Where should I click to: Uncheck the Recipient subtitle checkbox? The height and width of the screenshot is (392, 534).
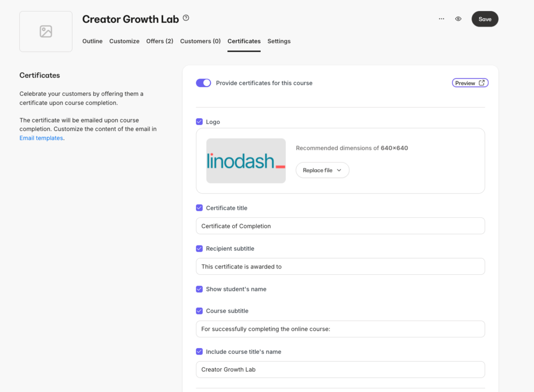point(199,248)
